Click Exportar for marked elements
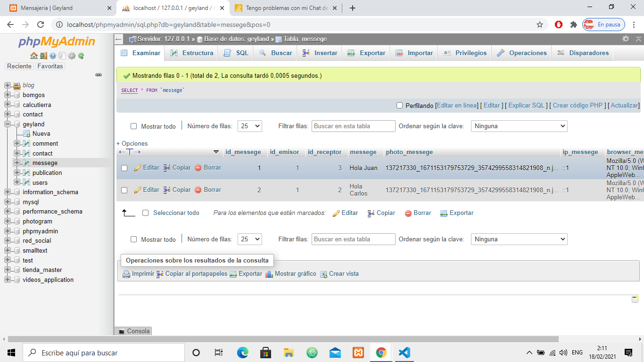 pos(457,213)
